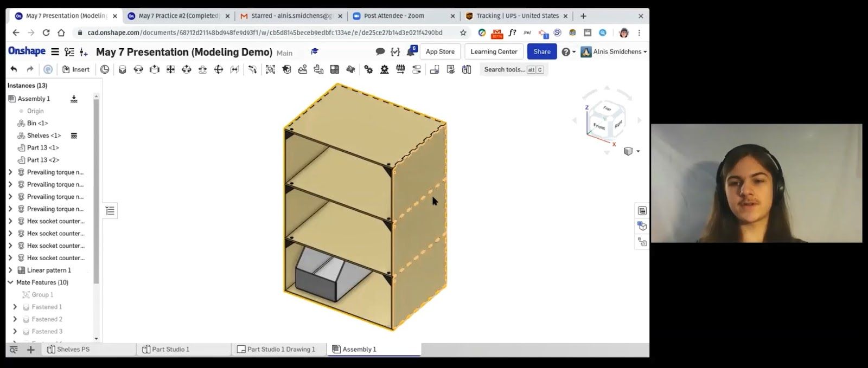Open the Shelves PS tab
The height and width of the screenshot is (368, 868).
click(73, 350)
